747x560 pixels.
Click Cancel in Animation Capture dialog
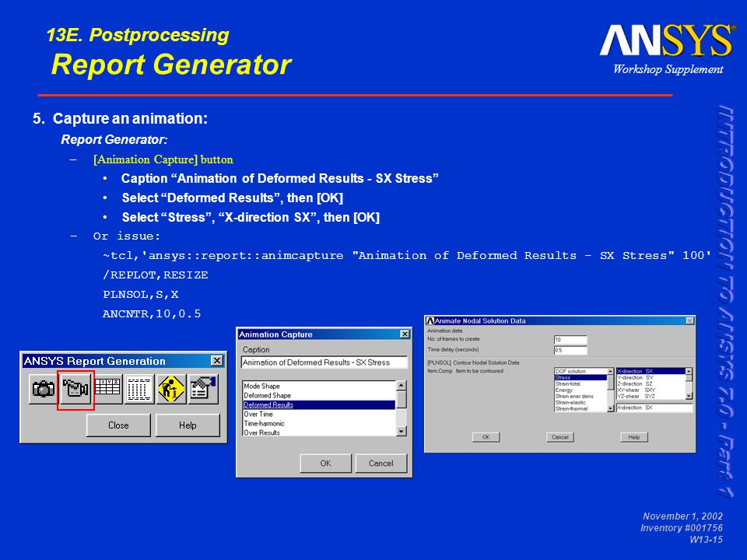tap(381, 464)
